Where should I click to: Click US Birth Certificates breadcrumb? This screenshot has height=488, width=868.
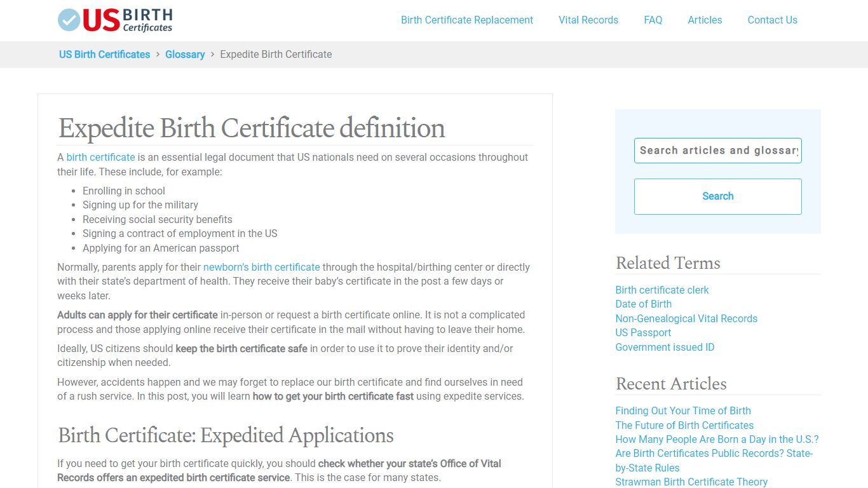pyautogui.click(x=105, y=55)
